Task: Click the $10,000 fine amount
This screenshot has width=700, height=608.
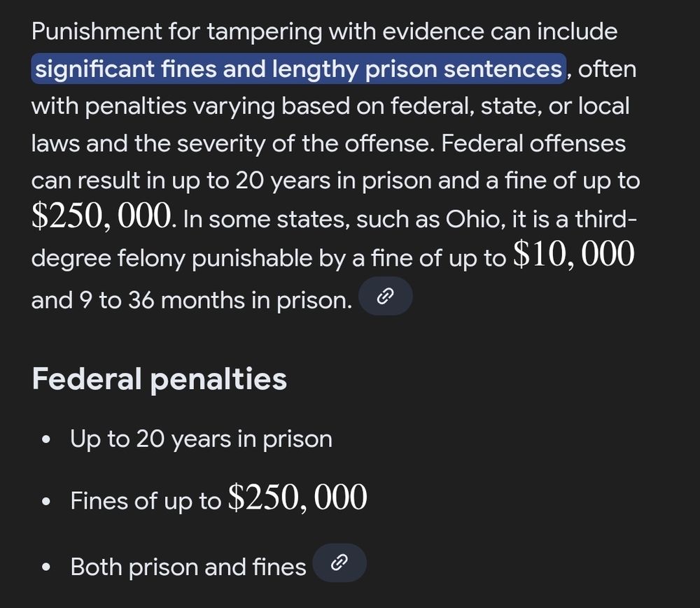Action: (x=574, y=254)
